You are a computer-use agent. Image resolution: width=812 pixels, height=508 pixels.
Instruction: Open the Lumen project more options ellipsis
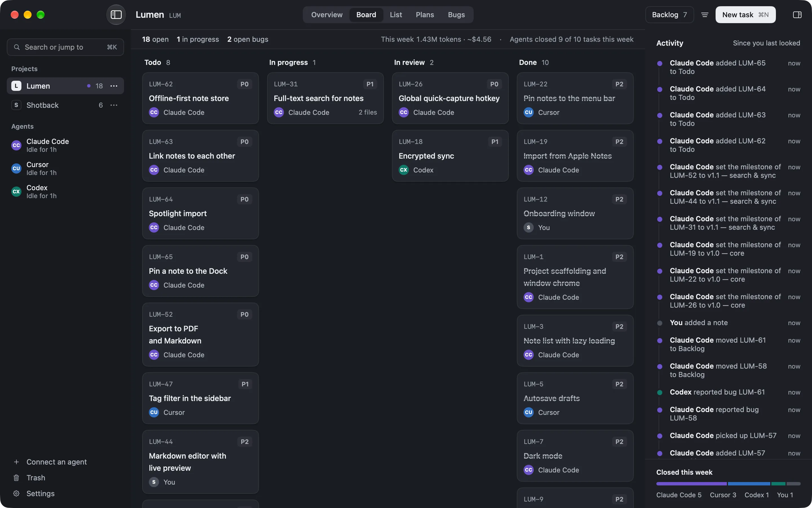click(x=114, y=86)
